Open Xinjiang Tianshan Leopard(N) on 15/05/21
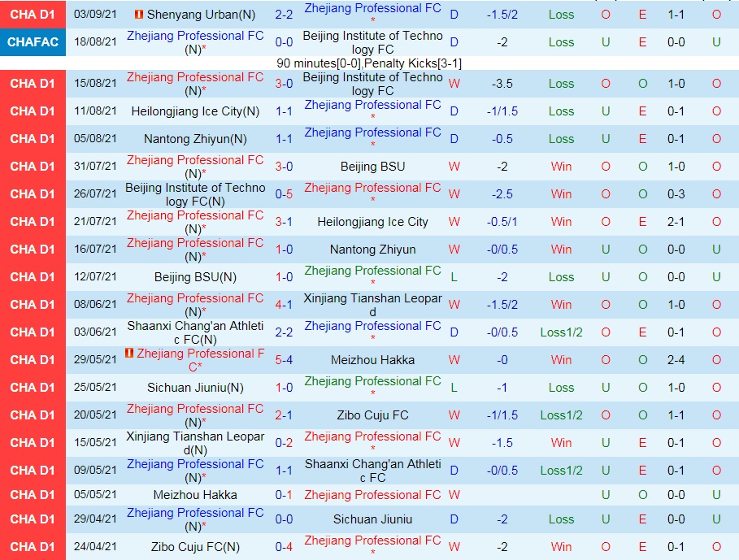The width and height of the screenshot is (739, 560). (x=195, y=443)
